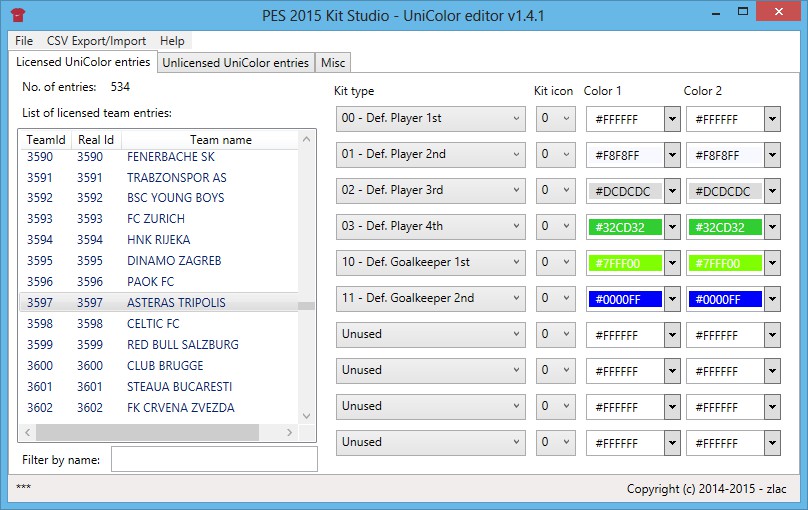Open Color 1 arrow for Def. Goalkeeper 1st row
808x510 pixels.
click(672, 263)
